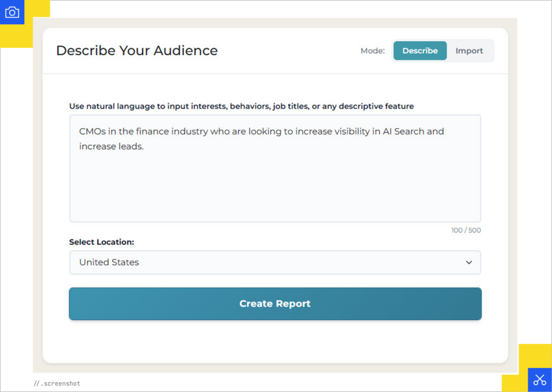Click the natural language instruction label
The width and height of the screenshot is (552, 392).
[241, 106]
